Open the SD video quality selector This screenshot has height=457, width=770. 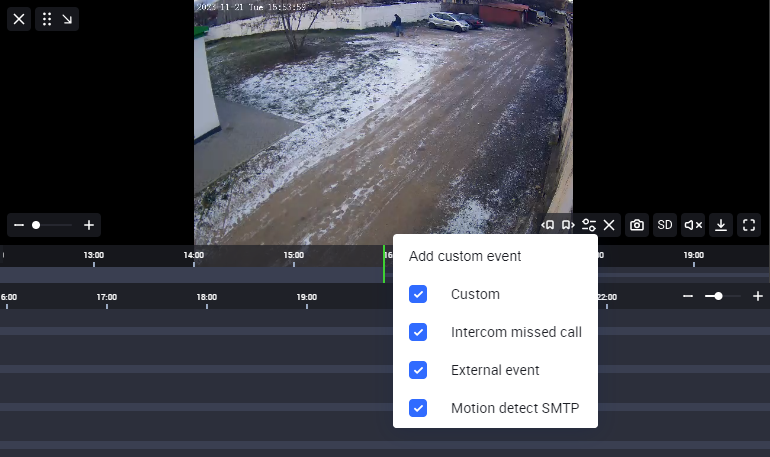[665, 225]
